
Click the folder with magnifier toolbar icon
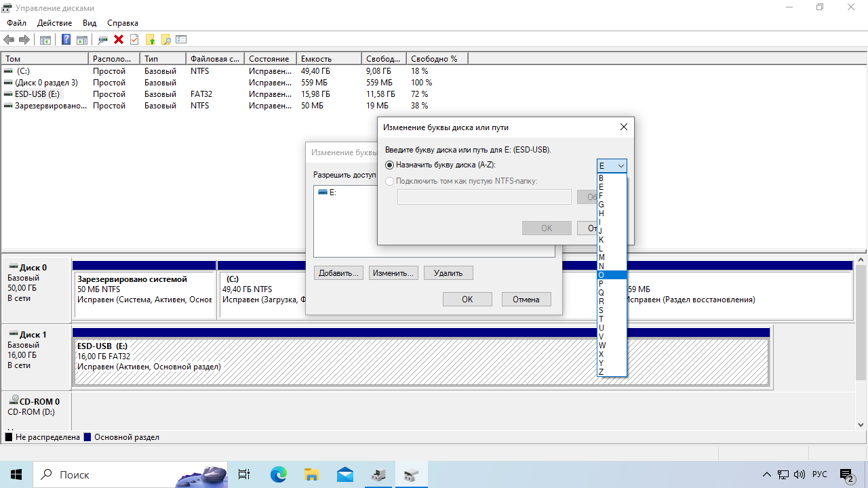tap(165, 40)
